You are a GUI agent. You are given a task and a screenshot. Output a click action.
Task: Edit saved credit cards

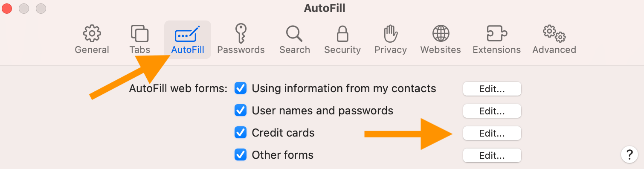click(492, 133)
